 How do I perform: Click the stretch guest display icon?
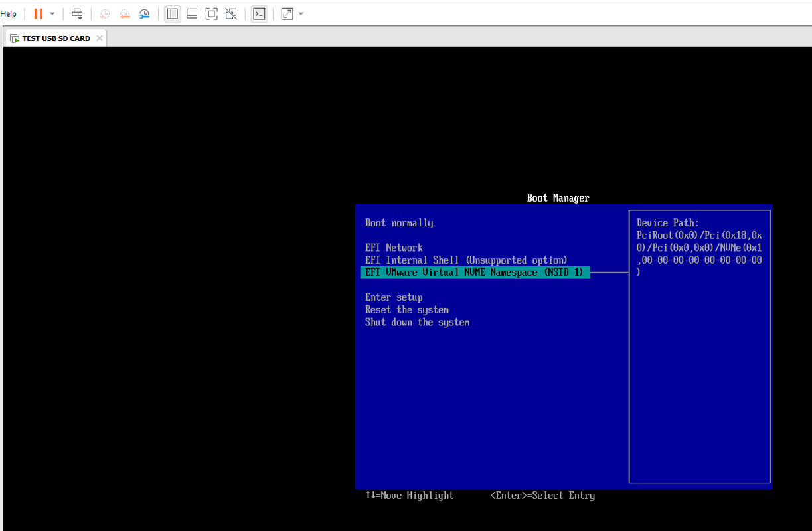287,14
